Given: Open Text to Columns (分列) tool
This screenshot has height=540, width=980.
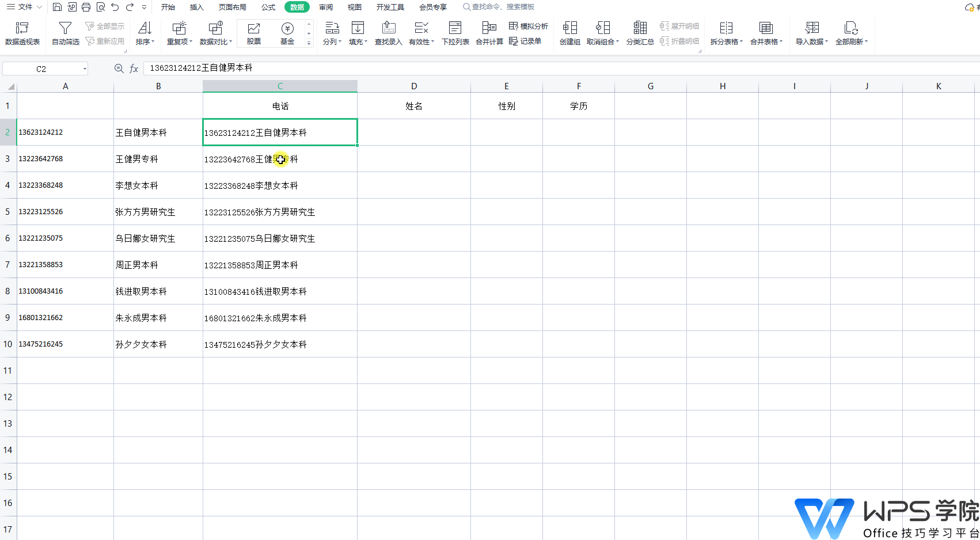Looking at the screenshot, I should [332, 33].
